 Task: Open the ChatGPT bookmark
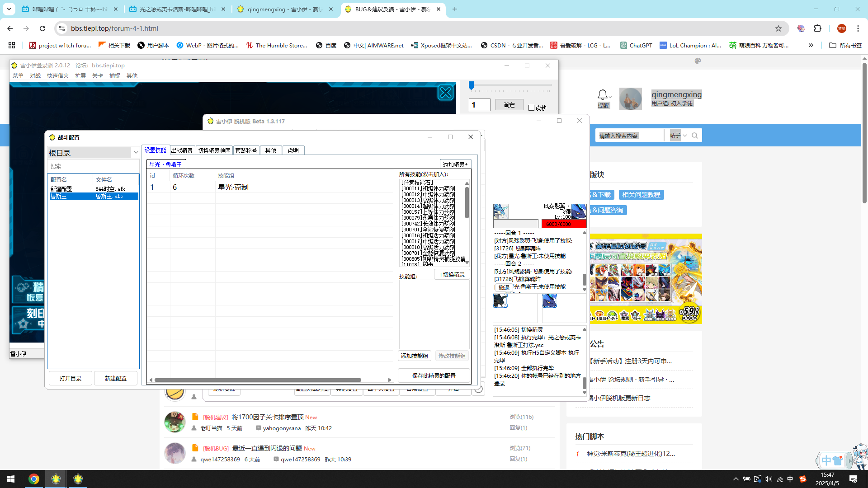636,45
